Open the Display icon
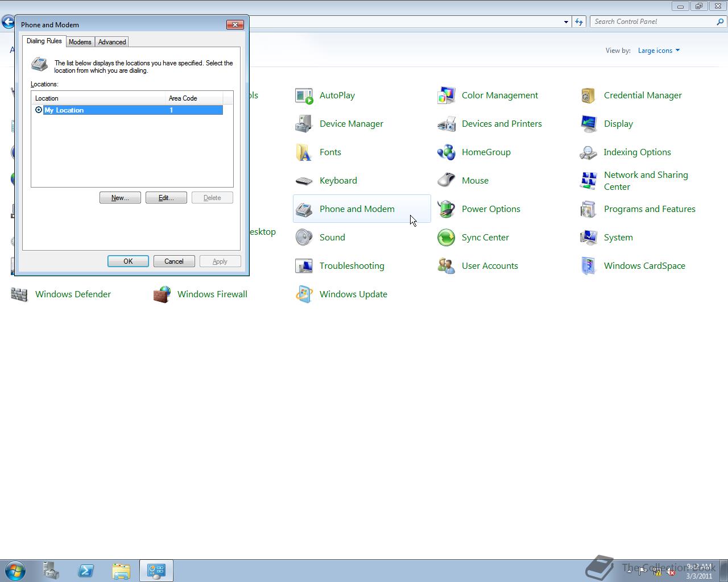Image resolution: width=728 pixels, height=582 pixels. pyautogui.click(x=588, y=124)
